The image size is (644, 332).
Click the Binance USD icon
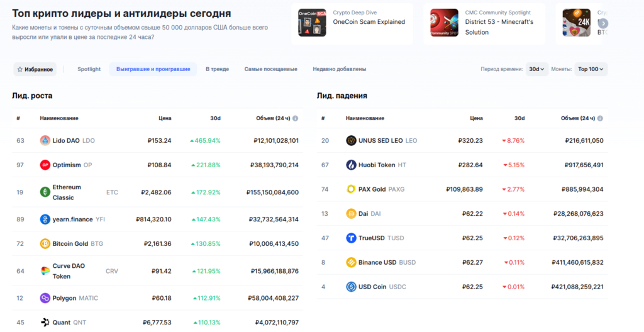[351, 262]
